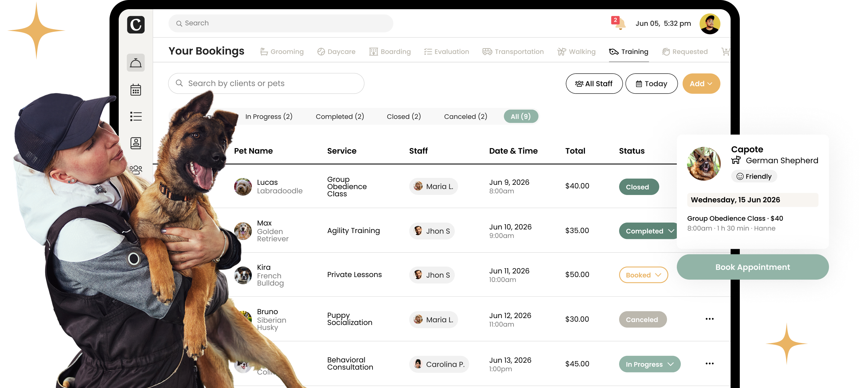This screenshot has width=868, height=388.
Task: Open the staff group sidebar icon
Action: point(136,169)
